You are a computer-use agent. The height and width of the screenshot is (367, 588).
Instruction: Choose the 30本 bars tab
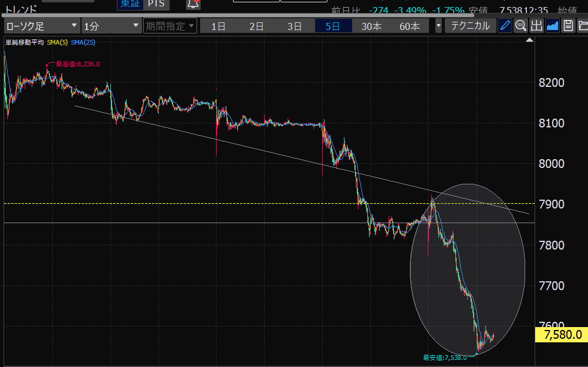pos(371,26)
